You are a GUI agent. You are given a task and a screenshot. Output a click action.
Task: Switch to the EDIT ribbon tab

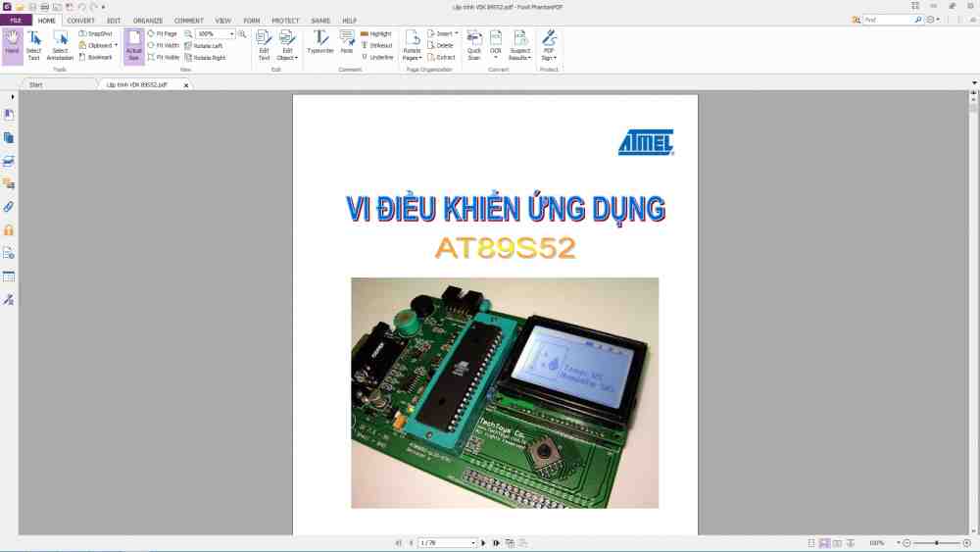[x=113, y=21]
